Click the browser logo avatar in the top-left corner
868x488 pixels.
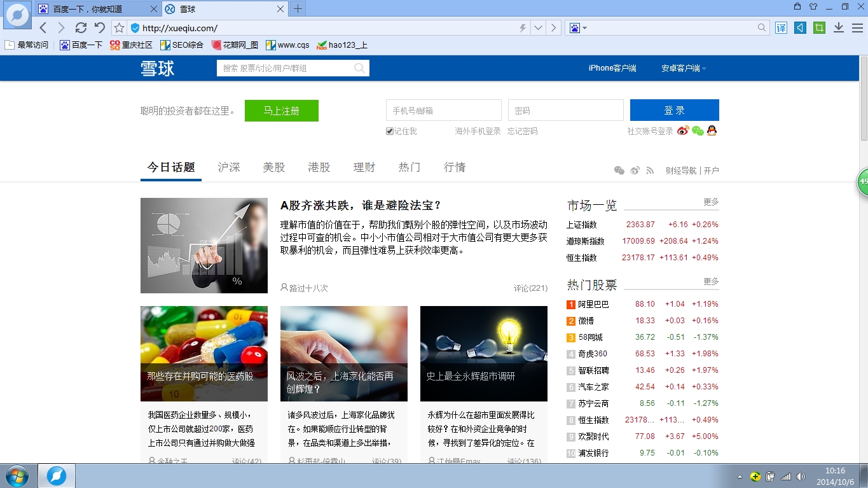(x=17, y=15)
